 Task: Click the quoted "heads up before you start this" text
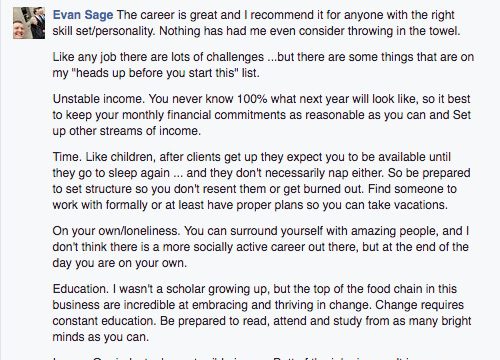click(x=155, y=73)
